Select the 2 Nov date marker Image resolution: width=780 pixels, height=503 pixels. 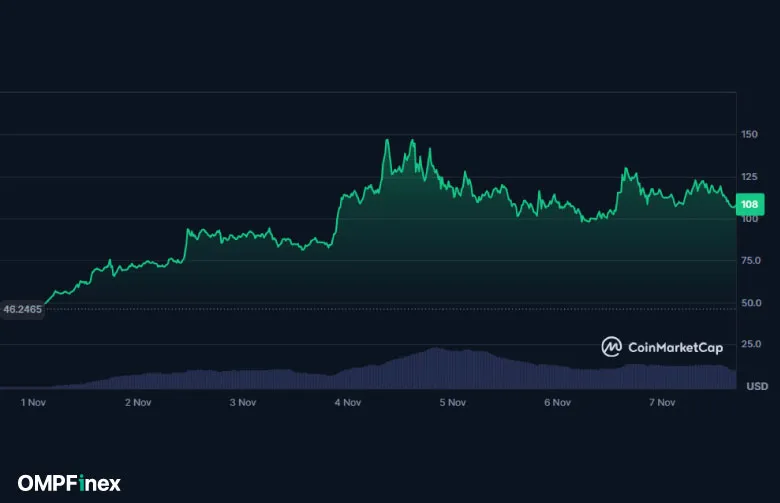click(138, 403)
